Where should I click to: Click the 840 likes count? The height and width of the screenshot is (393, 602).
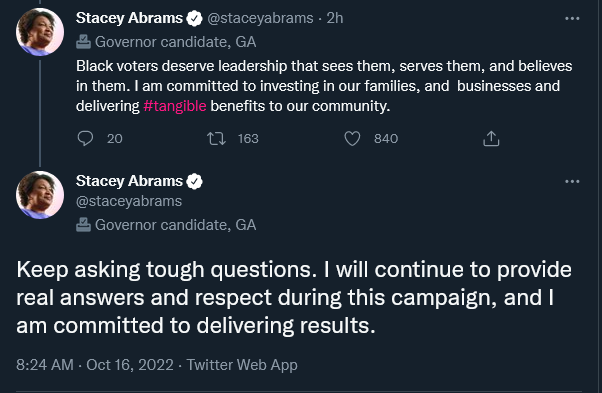[x=386, y=139]
